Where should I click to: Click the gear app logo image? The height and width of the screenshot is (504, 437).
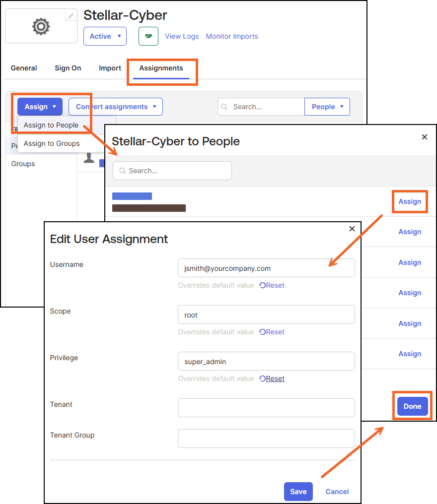click(x=41, y=26)
